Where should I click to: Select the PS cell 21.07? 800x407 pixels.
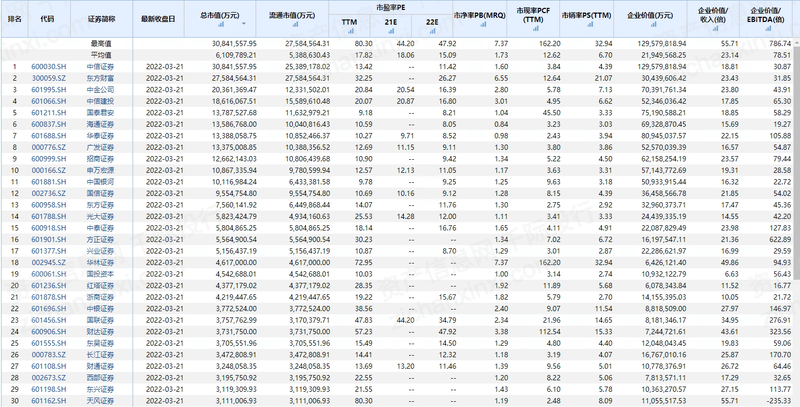click(x=603, y=78)
